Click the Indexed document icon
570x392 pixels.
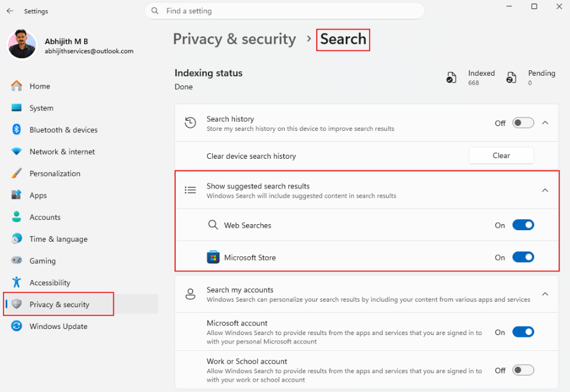coord(451,78)
